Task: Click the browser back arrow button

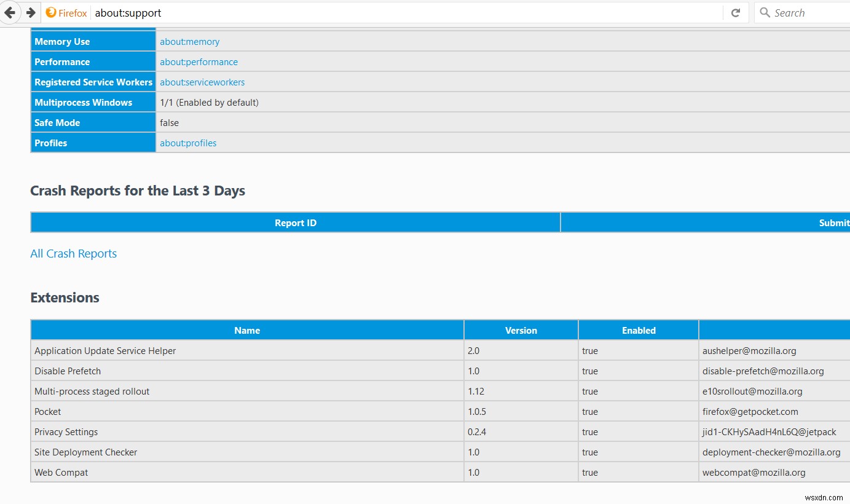Action: [x=10, y=12]
